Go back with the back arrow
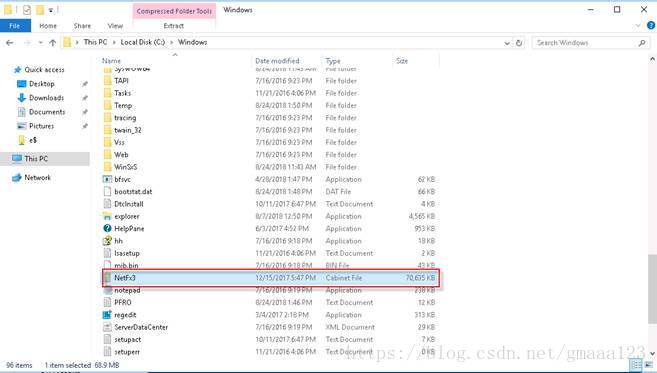Image resolution: width=657 pixels, height=373 pixels. (10, 43)
